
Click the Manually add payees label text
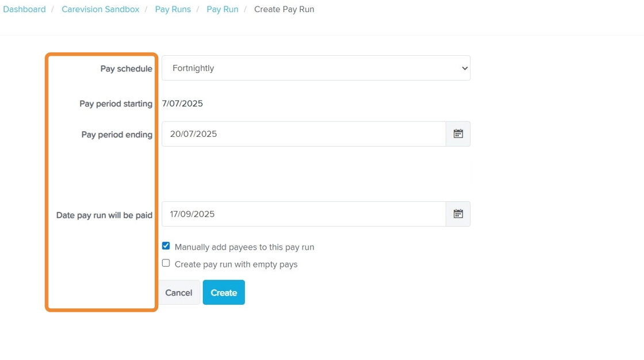click(244, 247)
